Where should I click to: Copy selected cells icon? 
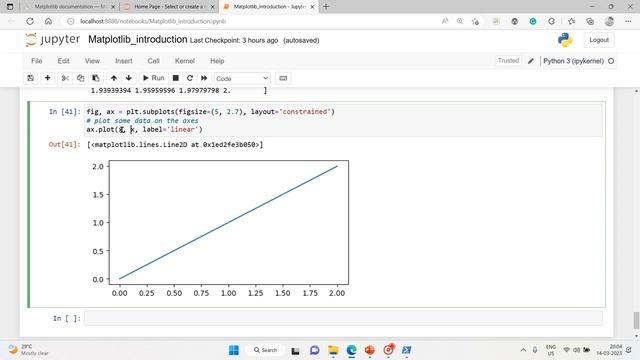[80, 78]
